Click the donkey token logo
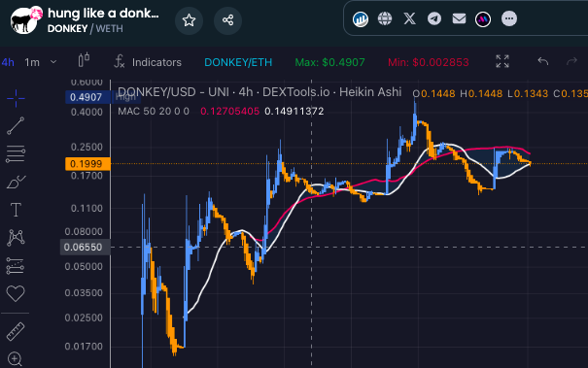The image size is (588, 368). click(25, 19)
